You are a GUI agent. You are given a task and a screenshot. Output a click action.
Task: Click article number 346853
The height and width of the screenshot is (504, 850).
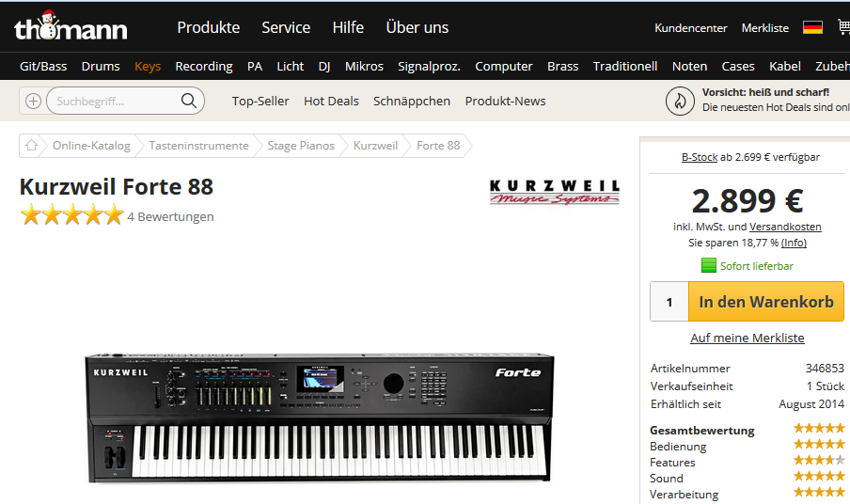pyautogui.click(x=825, y=368)
